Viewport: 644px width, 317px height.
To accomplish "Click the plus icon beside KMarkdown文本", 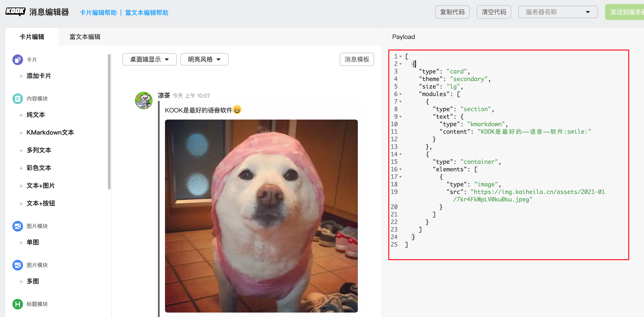I will point(21,133).
